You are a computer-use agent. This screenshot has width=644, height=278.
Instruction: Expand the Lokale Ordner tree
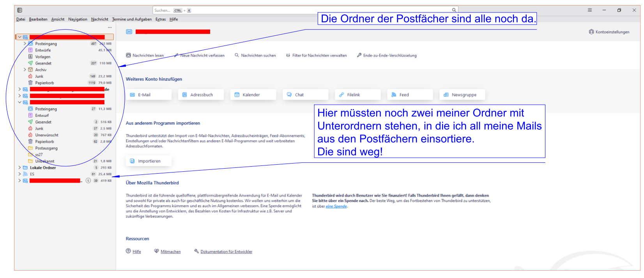(19, 168)
